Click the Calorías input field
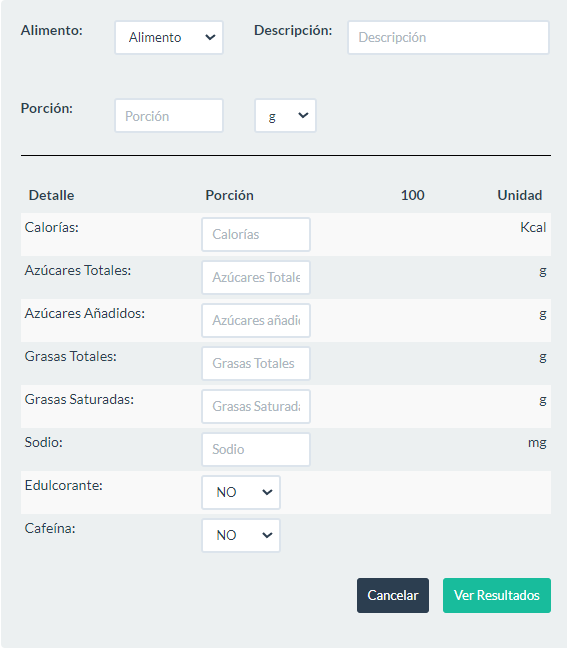 (x=256, y=235)
